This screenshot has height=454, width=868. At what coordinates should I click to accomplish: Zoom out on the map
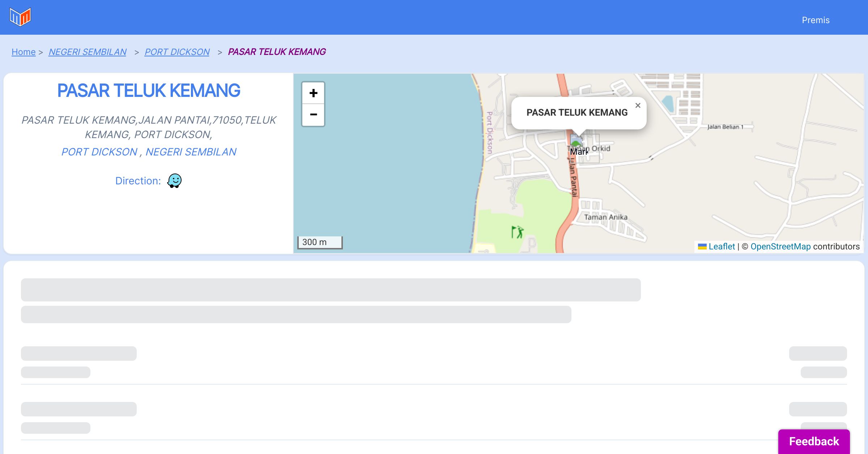[313, 115]
